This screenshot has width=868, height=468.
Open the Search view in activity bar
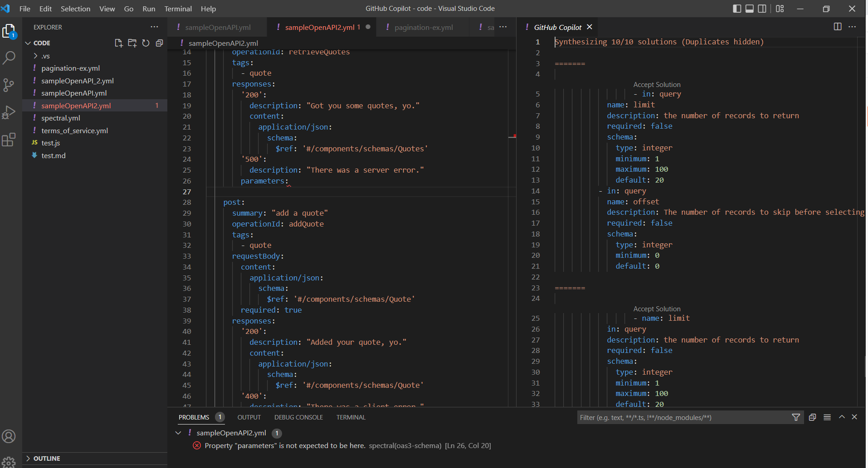[x=9, y=58]
